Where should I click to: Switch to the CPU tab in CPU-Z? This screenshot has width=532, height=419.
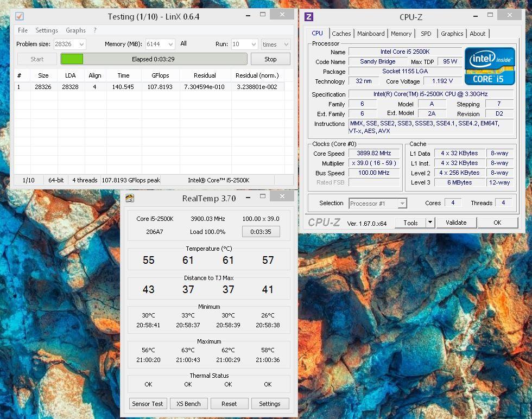click(x=317, y=33)
